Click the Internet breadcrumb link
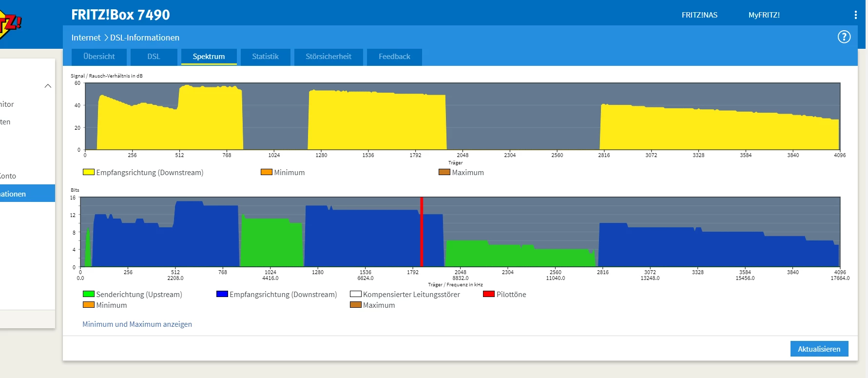868x378 pixels. pos(86,38)
